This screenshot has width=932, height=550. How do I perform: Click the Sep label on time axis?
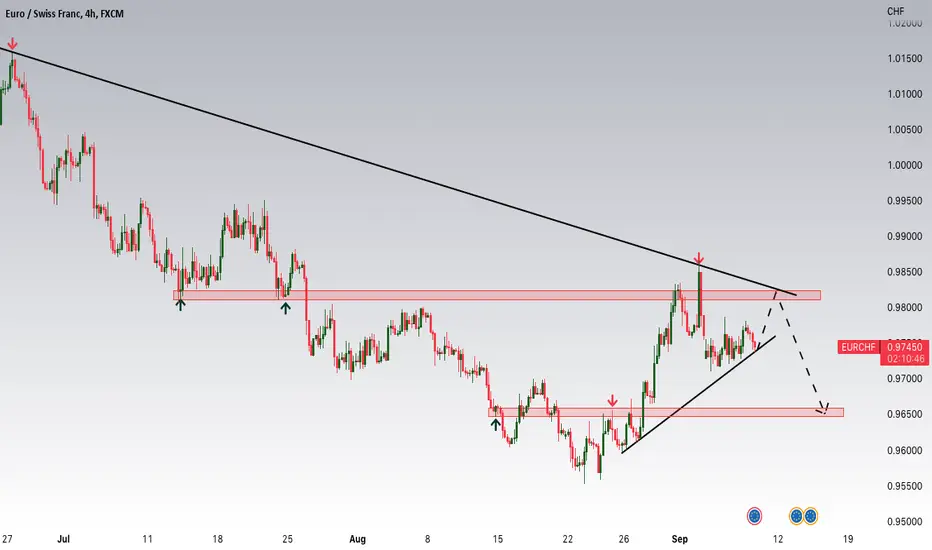coord(679,539)
